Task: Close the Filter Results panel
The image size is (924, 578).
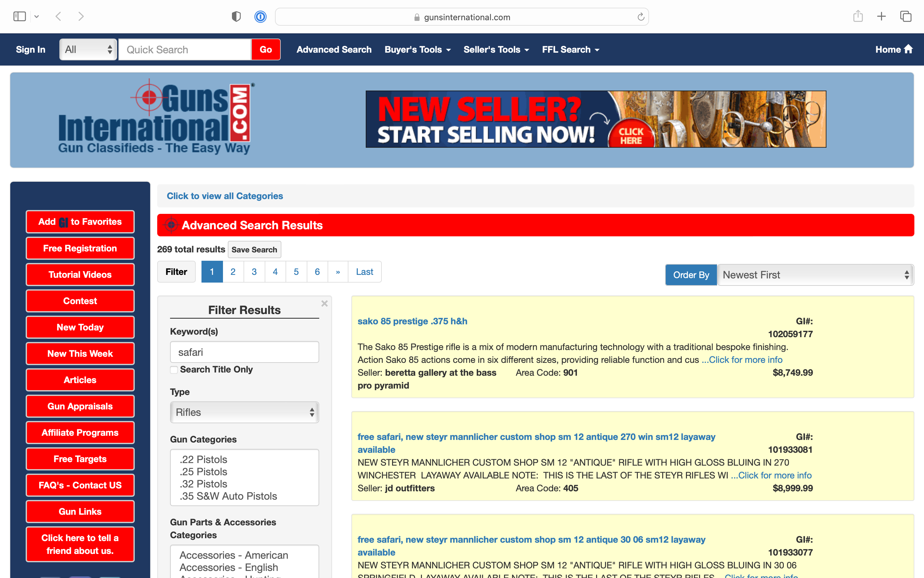Action: [325, 303]
